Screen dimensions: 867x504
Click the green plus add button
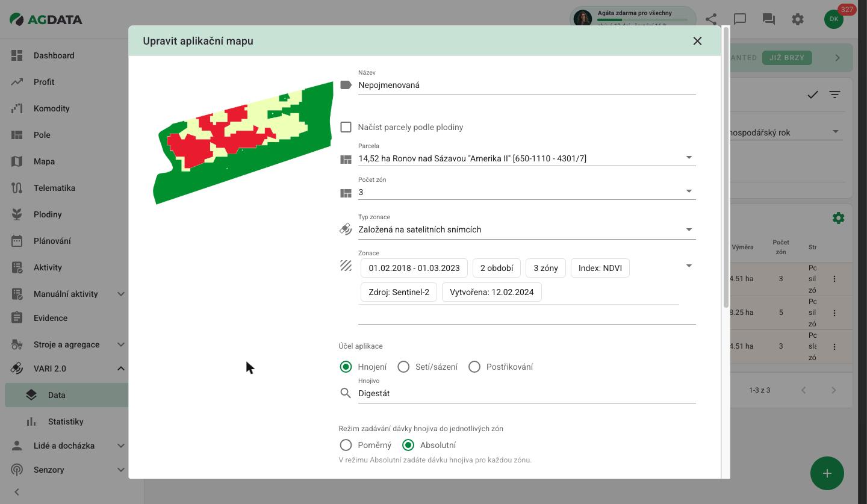pyautogui.click(x=827, y=473)
